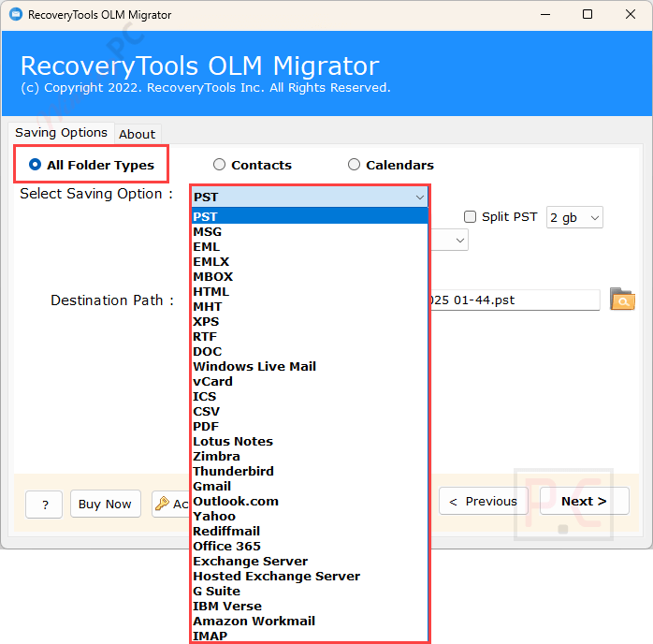The image size is (653, 644).
Task: Minimize the OLM Migrator window
Action: pos(545,15)
